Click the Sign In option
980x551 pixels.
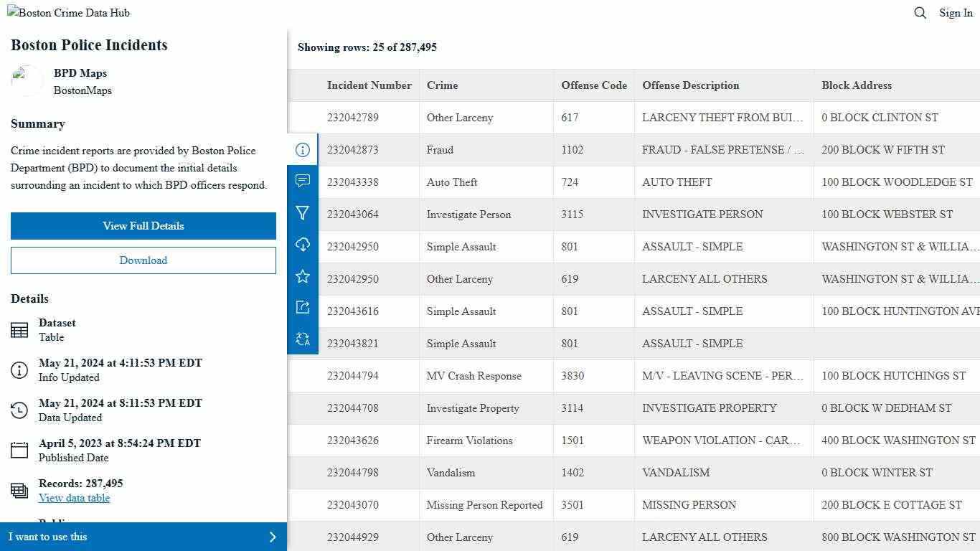[956, 12]
